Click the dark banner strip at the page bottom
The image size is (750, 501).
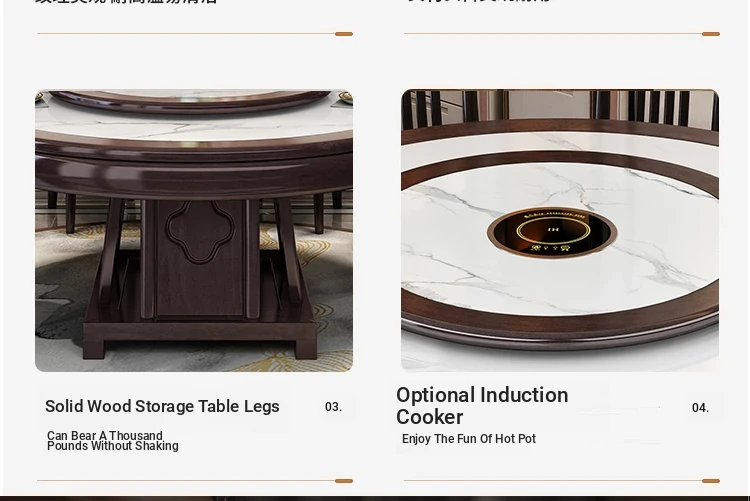pyautogui.click(x=375, y=499)
